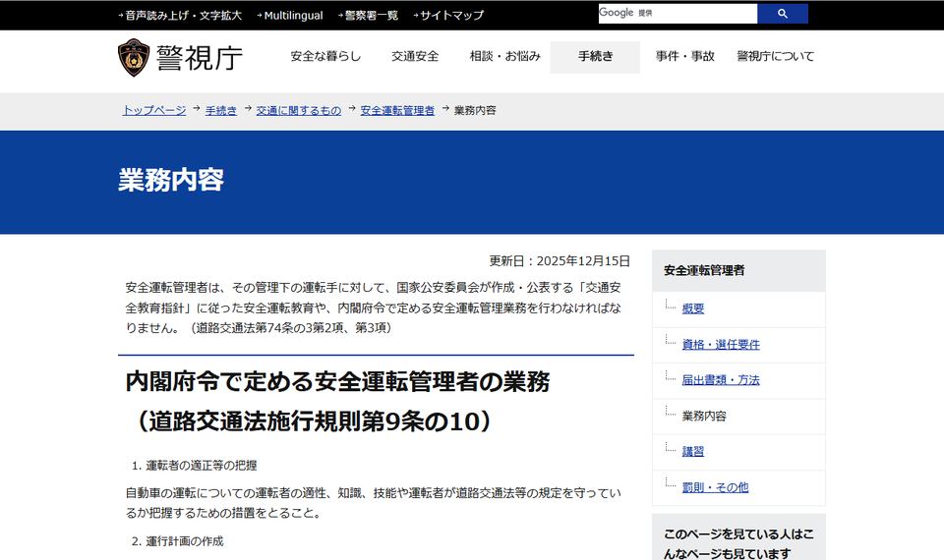Click the 警視庁 emblem logo

point(134,57)
